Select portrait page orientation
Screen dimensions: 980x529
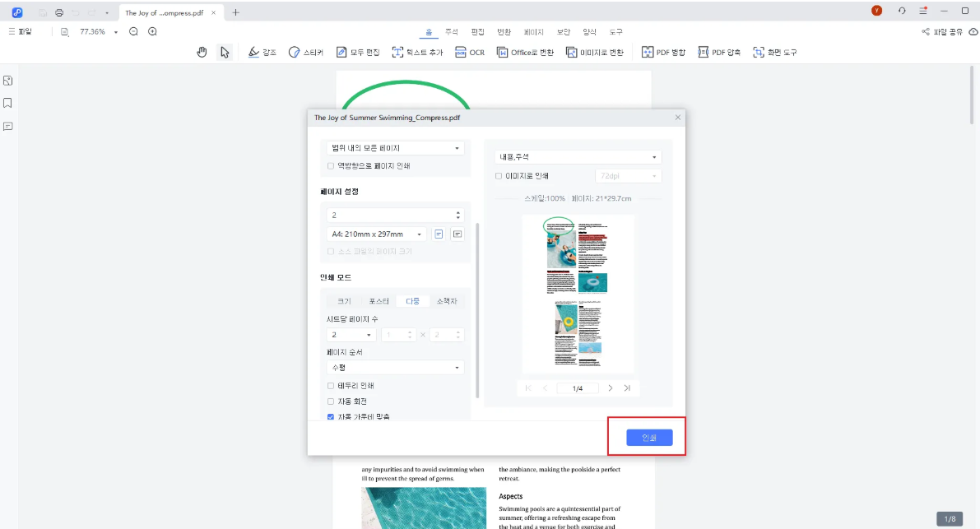439,234
